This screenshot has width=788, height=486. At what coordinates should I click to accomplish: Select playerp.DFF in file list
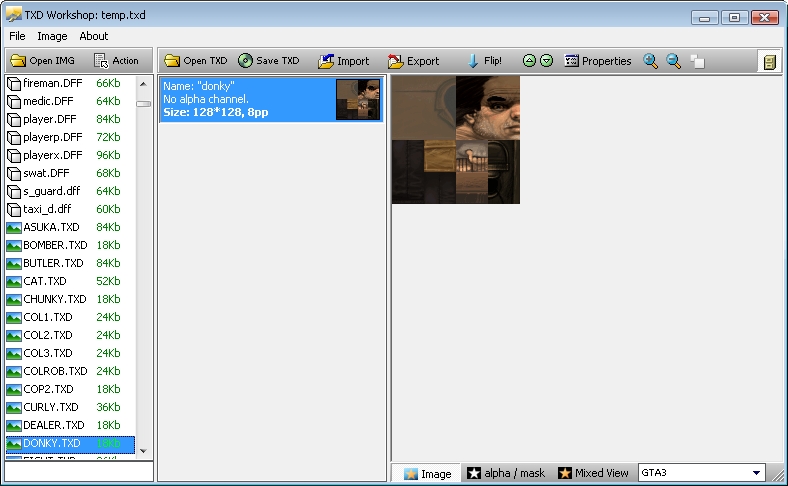click(x=70, y=137)
